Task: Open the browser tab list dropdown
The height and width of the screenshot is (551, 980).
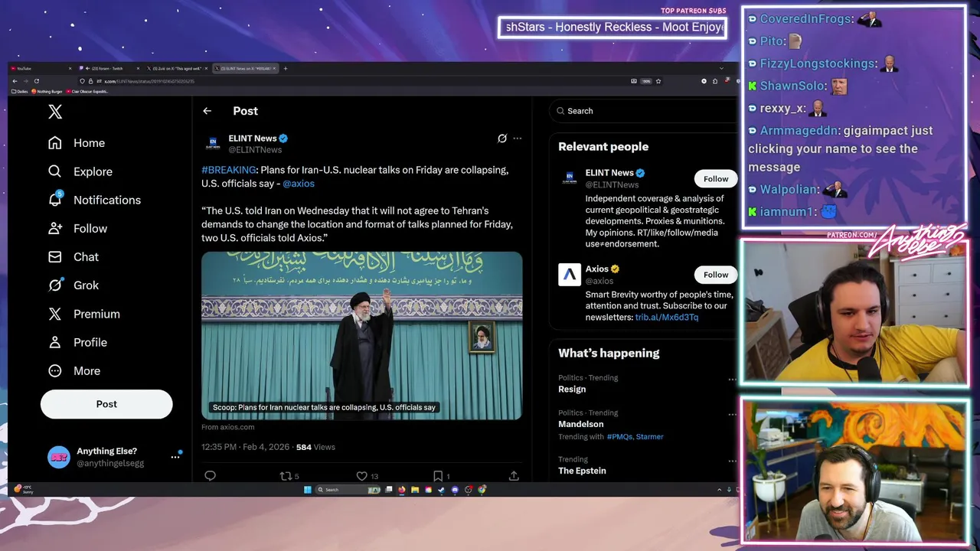Action: pyautogui.click(x=720, y=68)
